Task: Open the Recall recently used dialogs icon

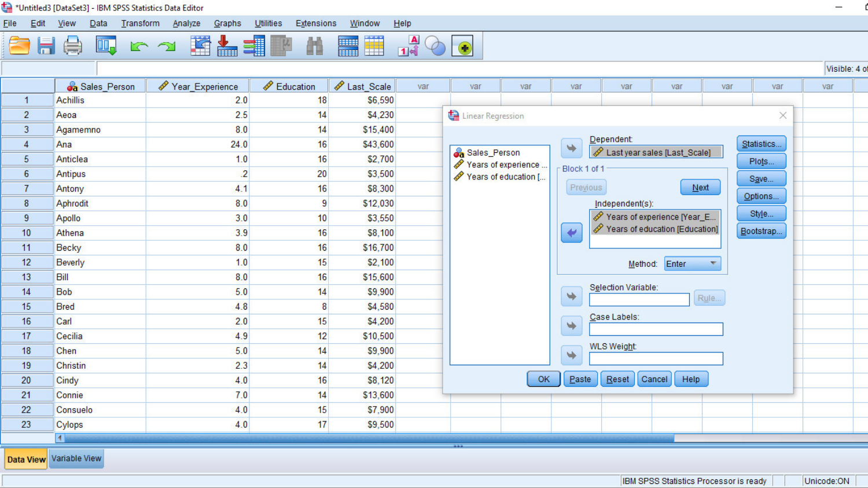Action: [106, 46]
